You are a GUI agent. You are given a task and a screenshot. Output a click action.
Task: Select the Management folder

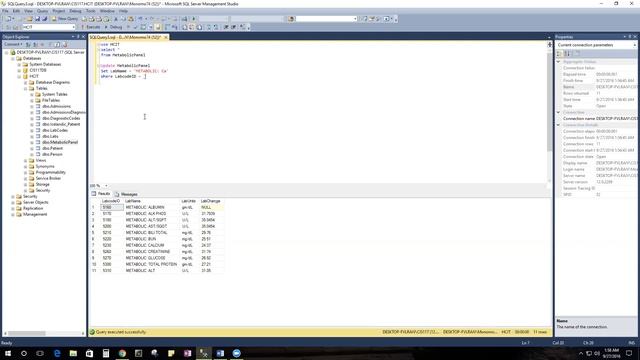tap(35, 214)
